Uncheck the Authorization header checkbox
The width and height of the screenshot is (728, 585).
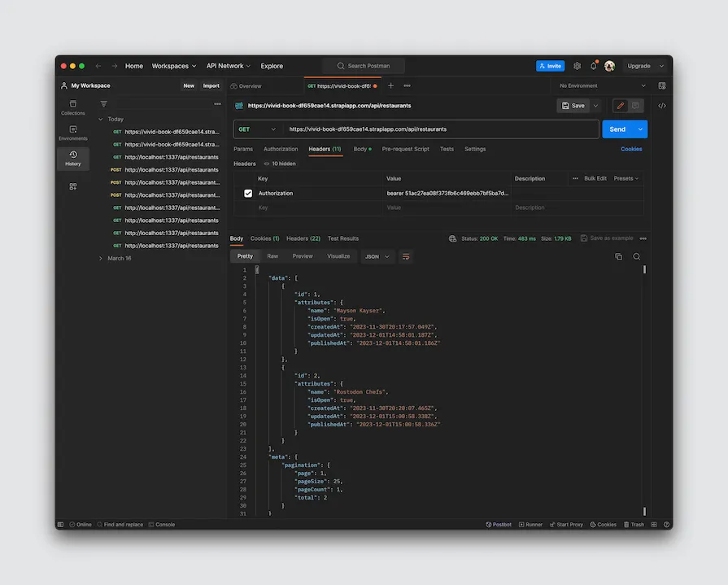pos(248,194)
